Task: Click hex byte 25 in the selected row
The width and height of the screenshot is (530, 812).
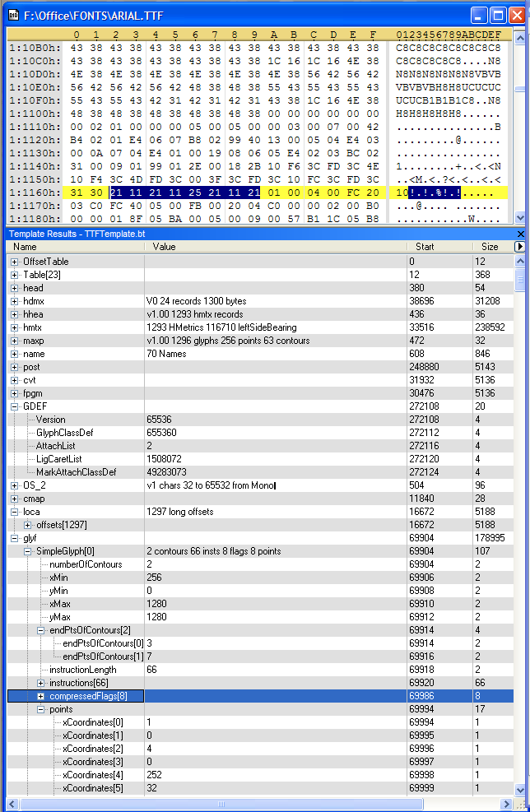Action: coord(195,193)
